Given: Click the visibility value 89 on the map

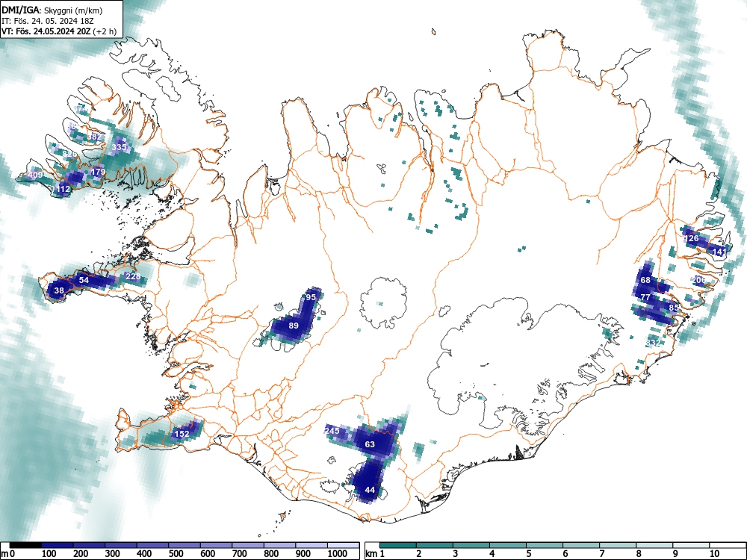Looking at the screenshot, I should [294, 326].
